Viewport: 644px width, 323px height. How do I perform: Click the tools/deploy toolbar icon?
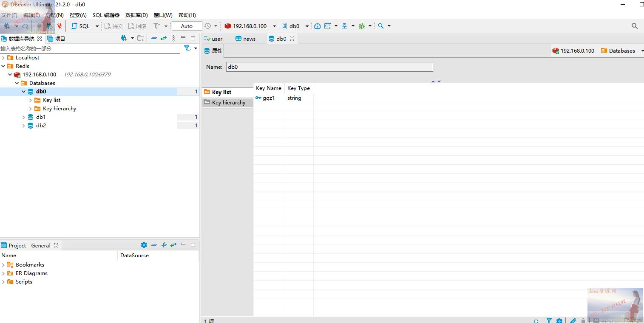(345, 26)
